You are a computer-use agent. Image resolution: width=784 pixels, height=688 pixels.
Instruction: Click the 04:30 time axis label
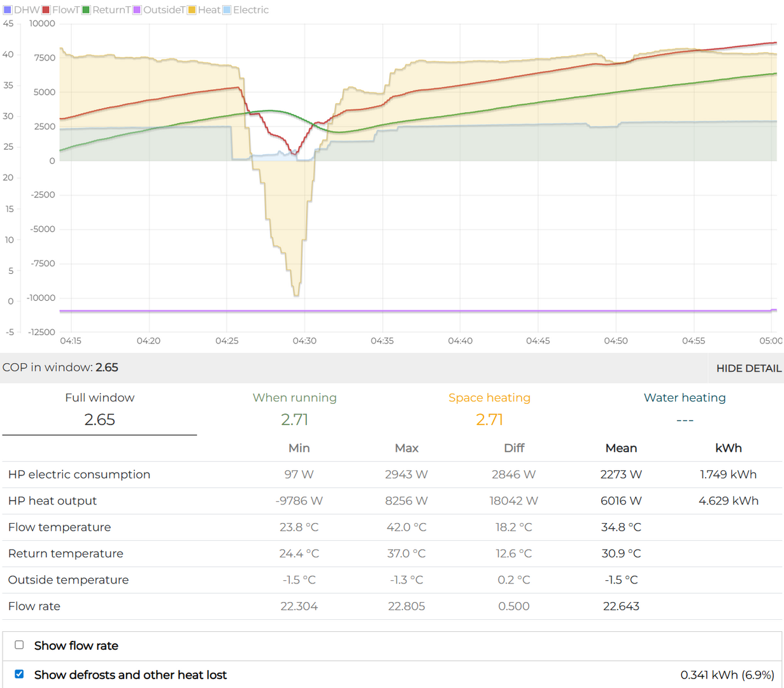(304, 341)
